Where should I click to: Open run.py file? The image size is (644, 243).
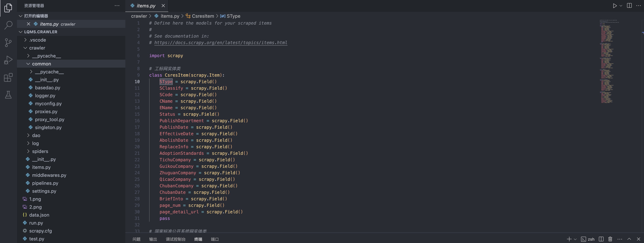click(71, 223)
